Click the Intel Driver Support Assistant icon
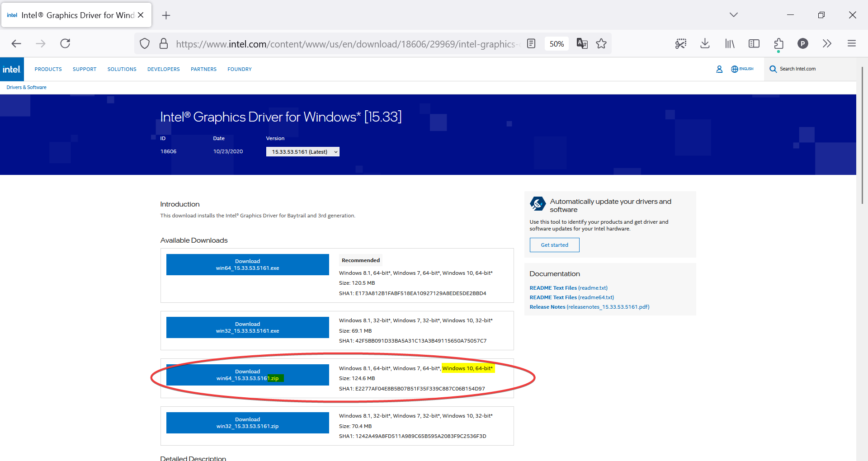 pyautogui.click(x=538, y=204)
